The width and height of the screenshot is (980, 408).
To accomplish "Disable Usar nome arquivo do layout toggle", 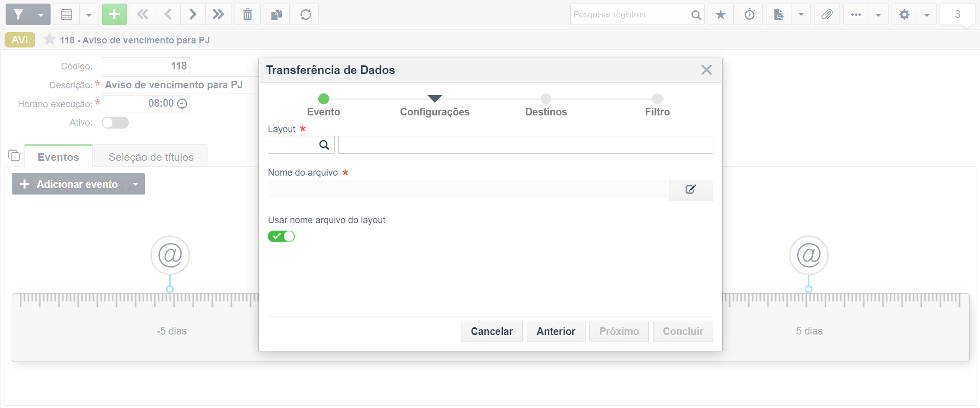I will [x=282, y=236].
